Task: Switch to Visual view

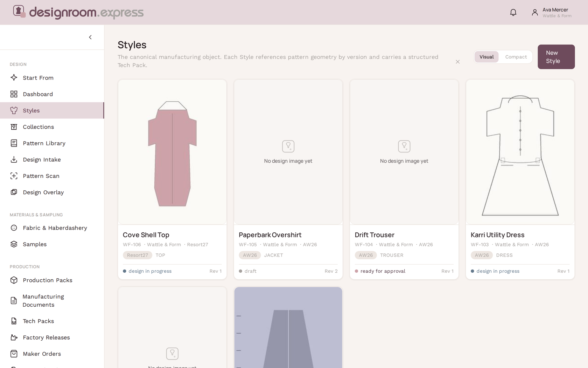Action: (486, 57)
